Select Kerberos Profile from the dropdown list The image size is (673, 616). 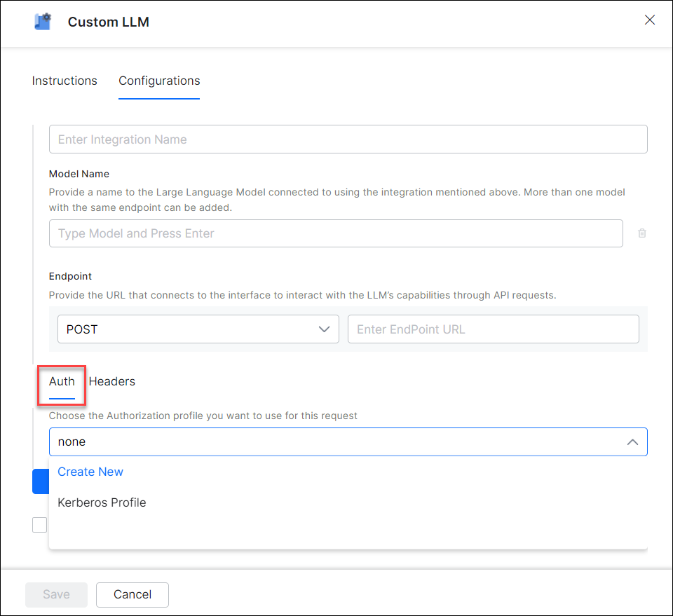point(101,502)
